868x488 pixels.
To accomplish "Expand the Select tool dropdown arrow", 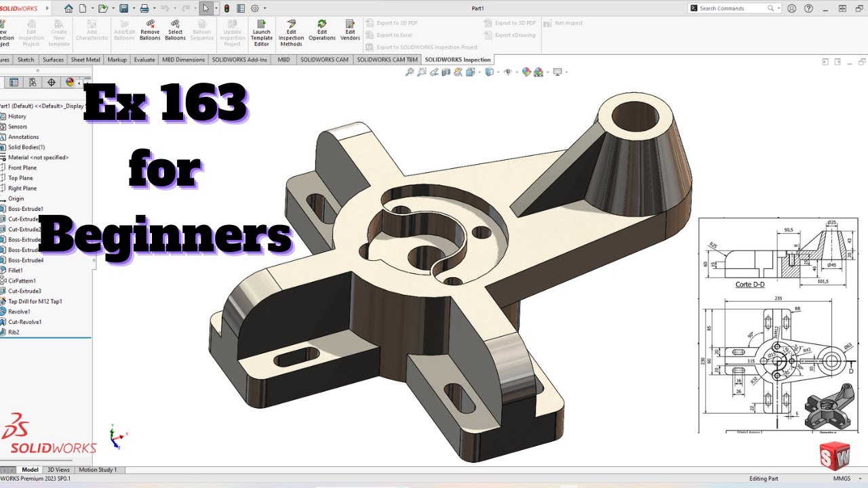I will coord(216,8).
